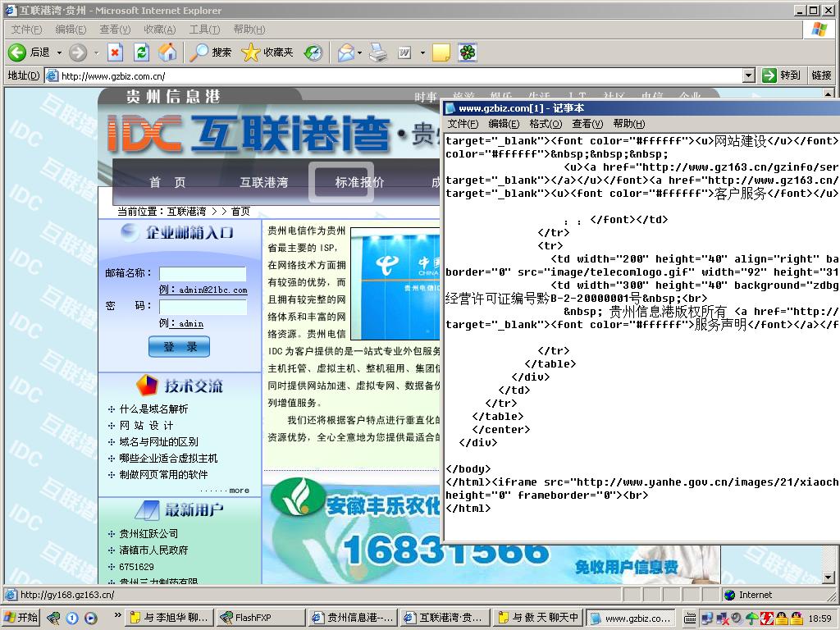840x630 pixels.
Task: Open IE 文件(F) menu
Action: point(26,30)
